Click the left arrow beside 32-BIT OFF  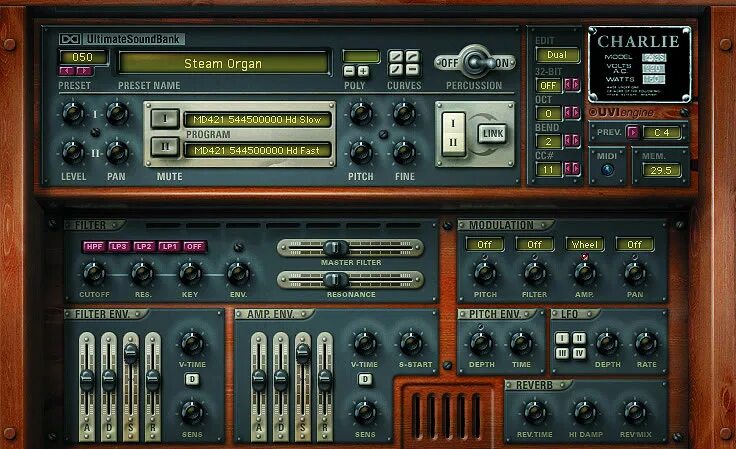[x=567, y=85]
